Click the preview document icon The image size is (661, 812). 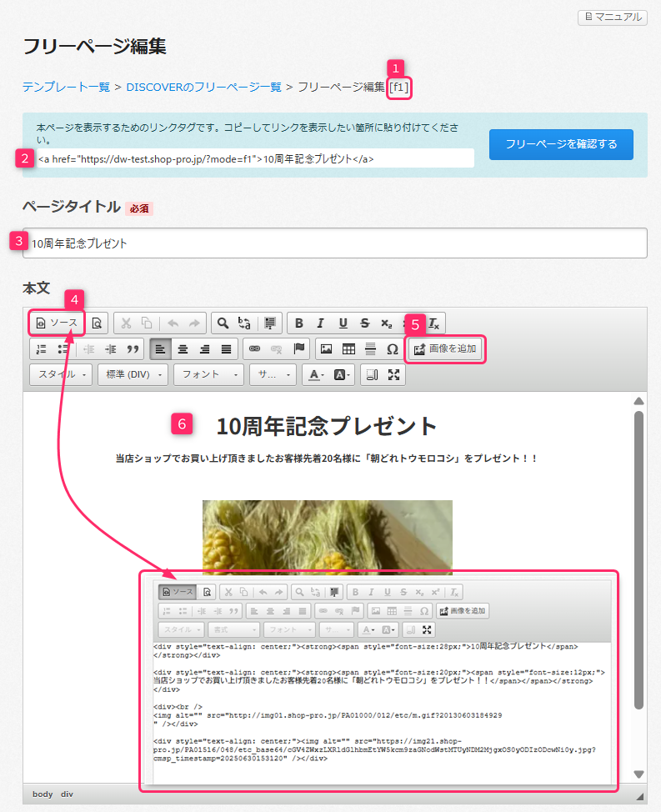click(x=97, y=323)
